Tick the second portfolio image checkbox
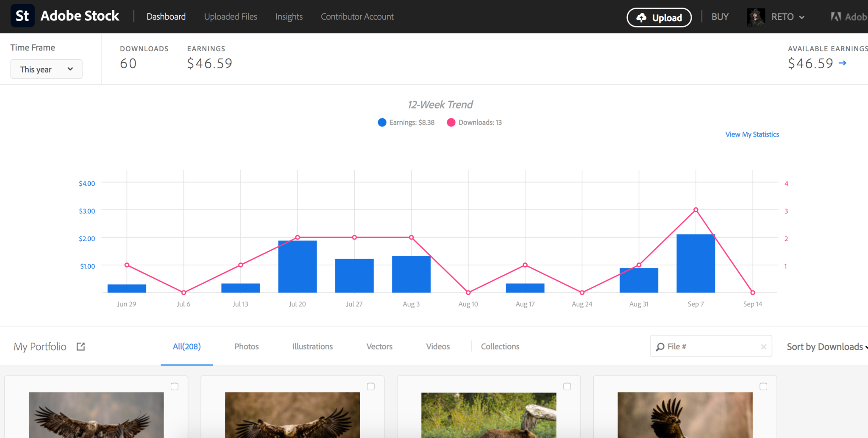Viewport: 868px width, 438px height. pos(371,386)
